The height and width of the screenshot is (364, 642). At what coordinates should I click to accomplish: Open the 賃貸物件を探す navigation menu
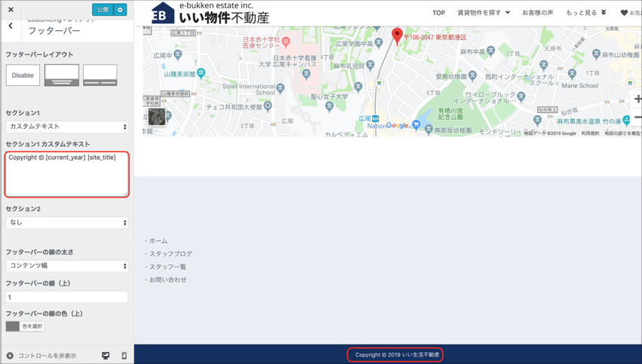pyautogui.click(x=483, y=13)
